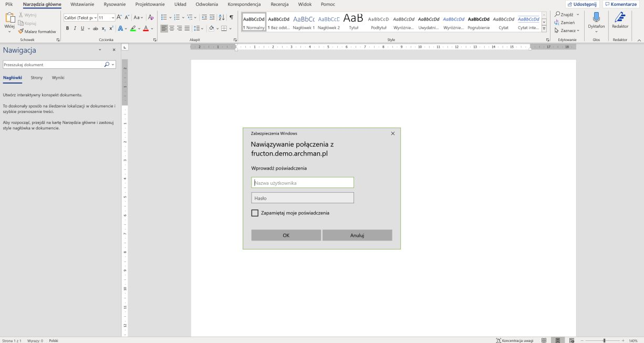644x343 pixels.
Task: Expand the Calibri font name dropdown
Action: coord(95,17)
